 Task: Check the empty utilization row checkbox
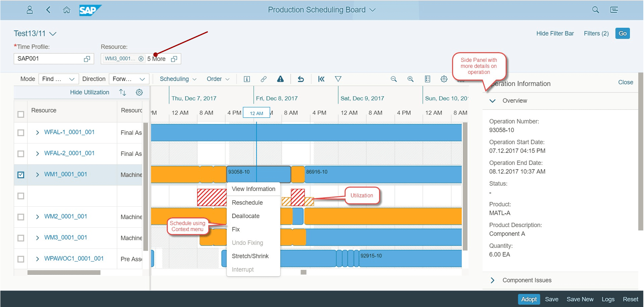[x=21, y=196]
